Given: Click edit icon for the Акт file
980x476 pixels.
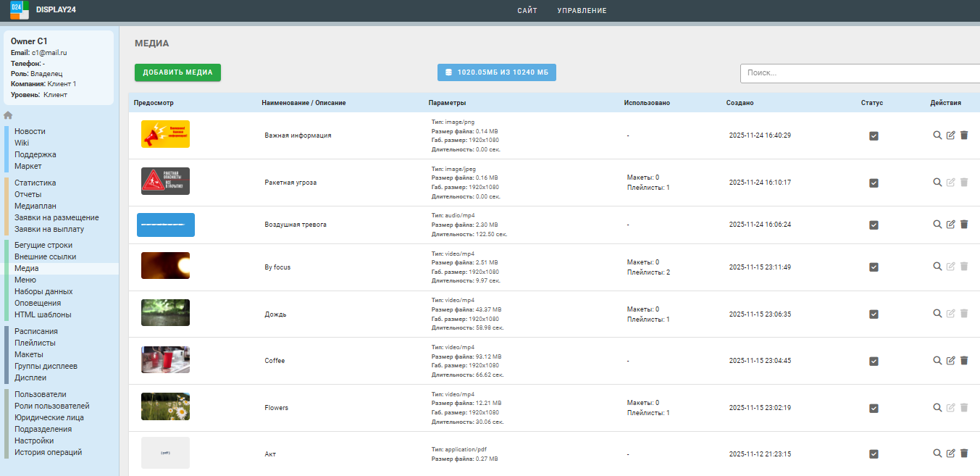Looking at the screenshot, I should coord(950,454).
